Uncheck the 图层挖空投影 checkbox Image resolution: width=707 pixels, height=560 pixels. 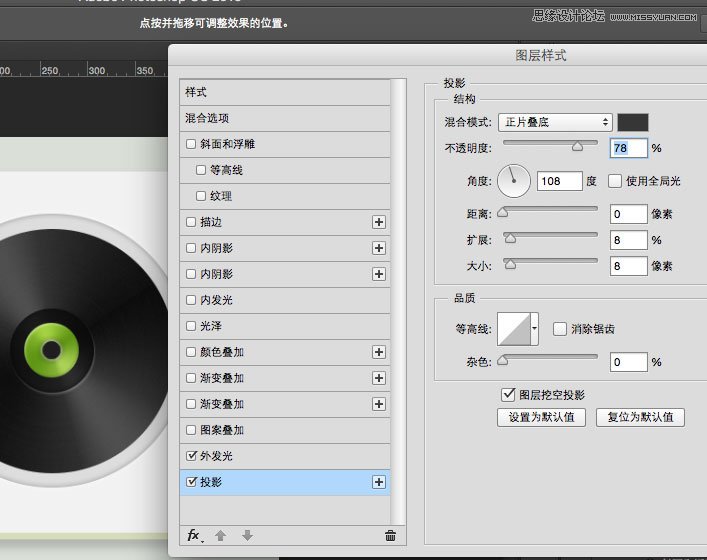point(508,395)
